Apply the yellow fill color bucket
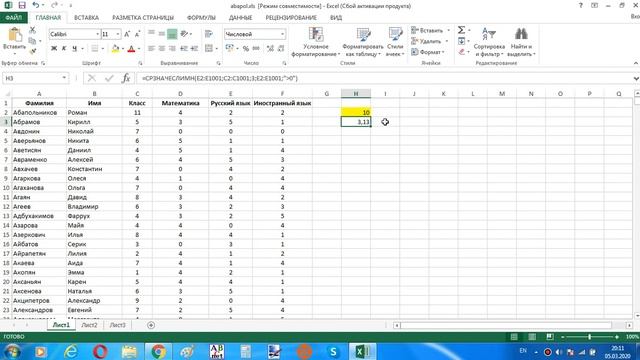 click(x=116, y=49)
